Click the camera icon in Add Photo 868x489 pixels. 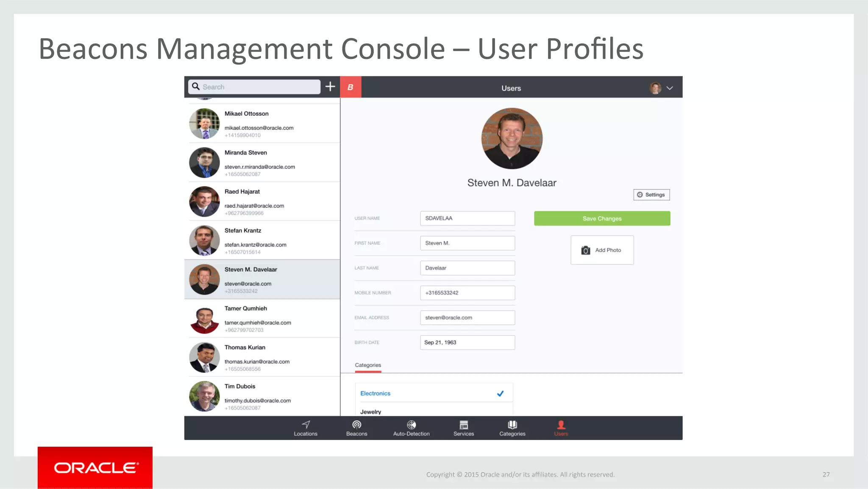pos(585,250)
